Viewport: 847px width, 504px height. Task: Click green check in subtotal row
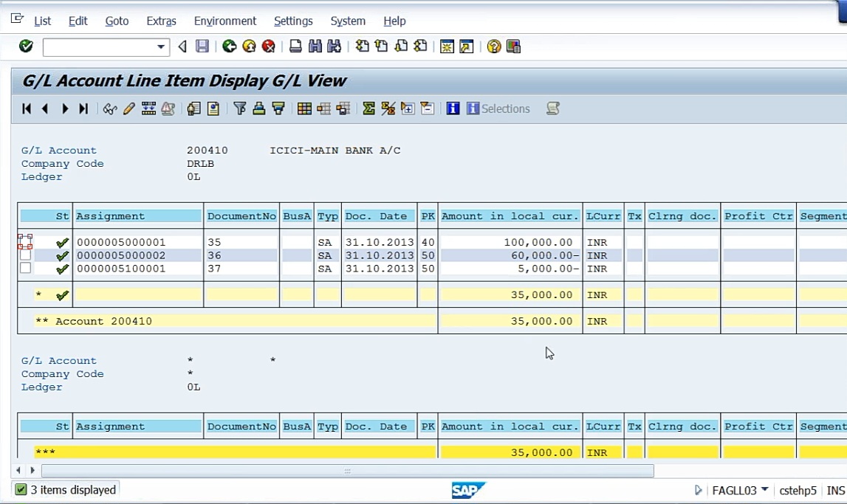[62, 295]
